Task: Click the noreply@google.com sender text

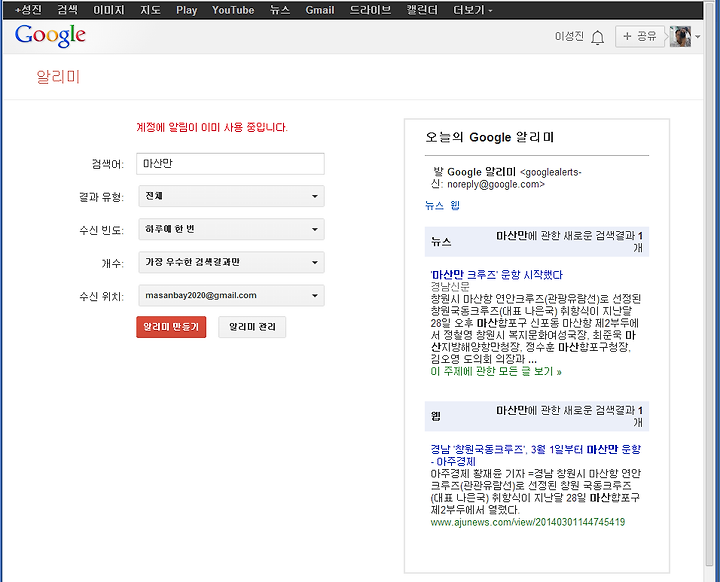Action: coord(496,184)
